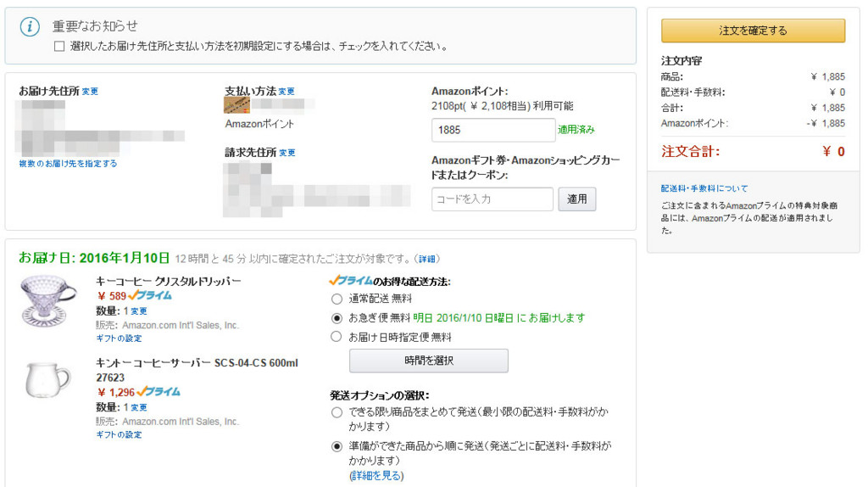The height and width of the screenshot is (487, 868).
Task: Click the Prime logo beside ¥589 price
Action: 150,296
